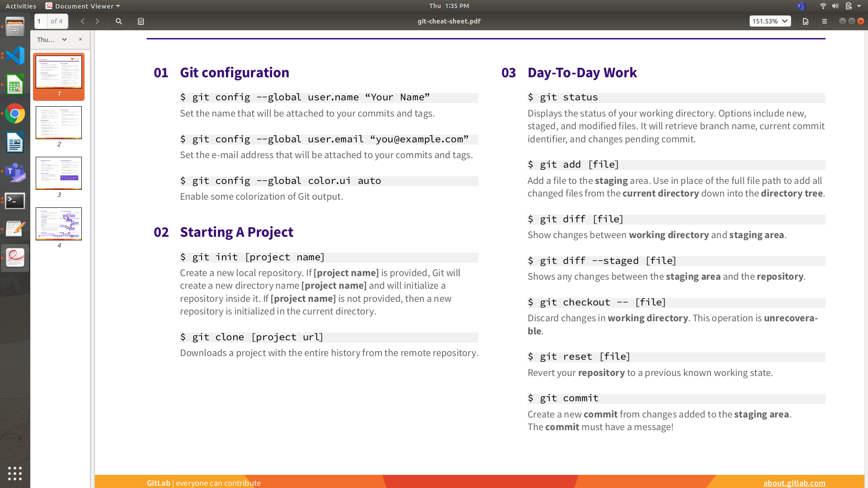Click the Document Viewer dock icon
This screenshot has height=488, width=868.
click(x=15, y=258)
